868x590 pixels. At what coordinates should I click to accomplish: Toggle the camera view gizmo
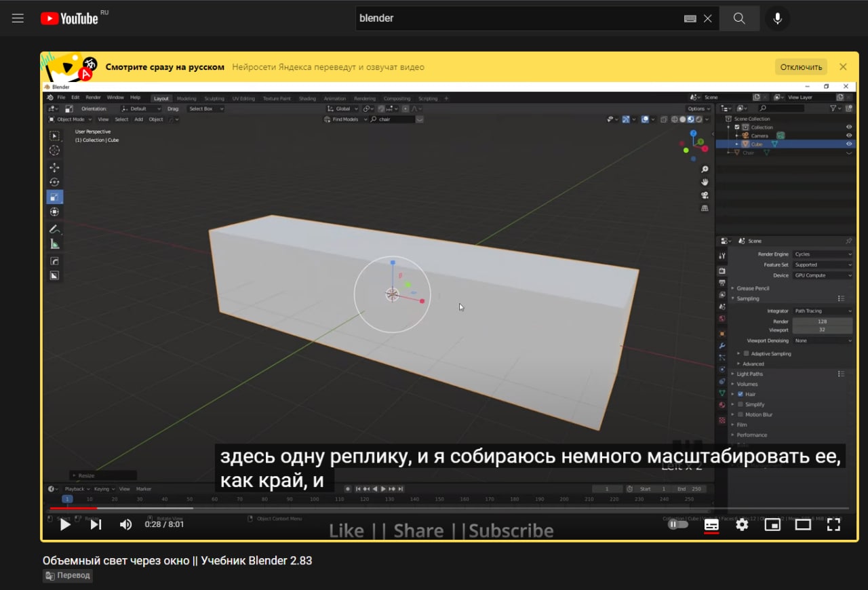(x=705, y=195)
